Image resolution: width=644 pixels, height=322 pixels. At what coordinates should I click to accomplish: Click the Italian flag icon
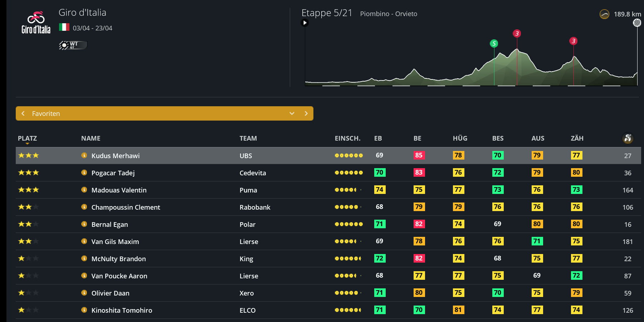pos(64,27)
